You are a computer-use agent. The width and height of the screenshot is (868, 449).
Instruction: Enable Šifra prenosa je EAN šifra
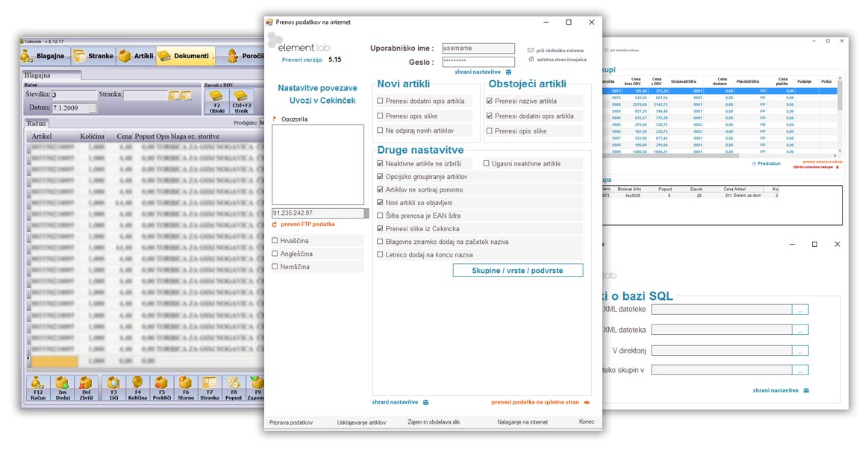click(381, 216)
